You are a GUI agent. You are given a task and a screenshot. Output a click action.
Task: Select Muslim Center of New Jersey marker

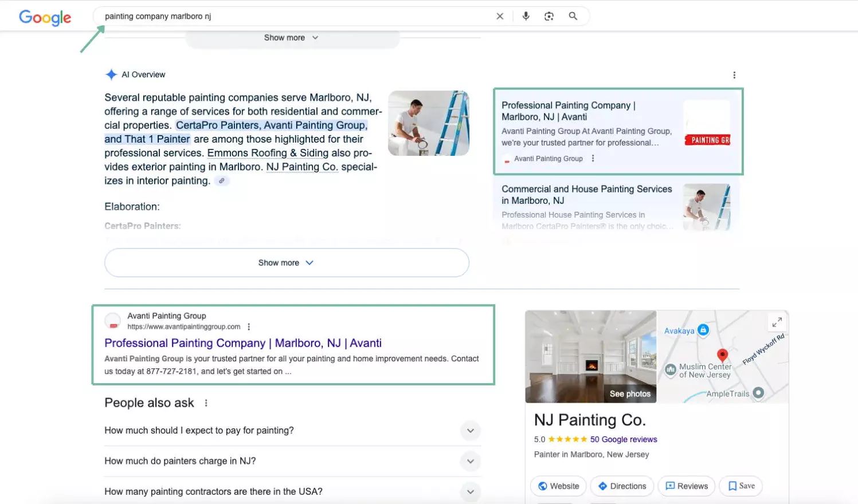tap(698, 371)
